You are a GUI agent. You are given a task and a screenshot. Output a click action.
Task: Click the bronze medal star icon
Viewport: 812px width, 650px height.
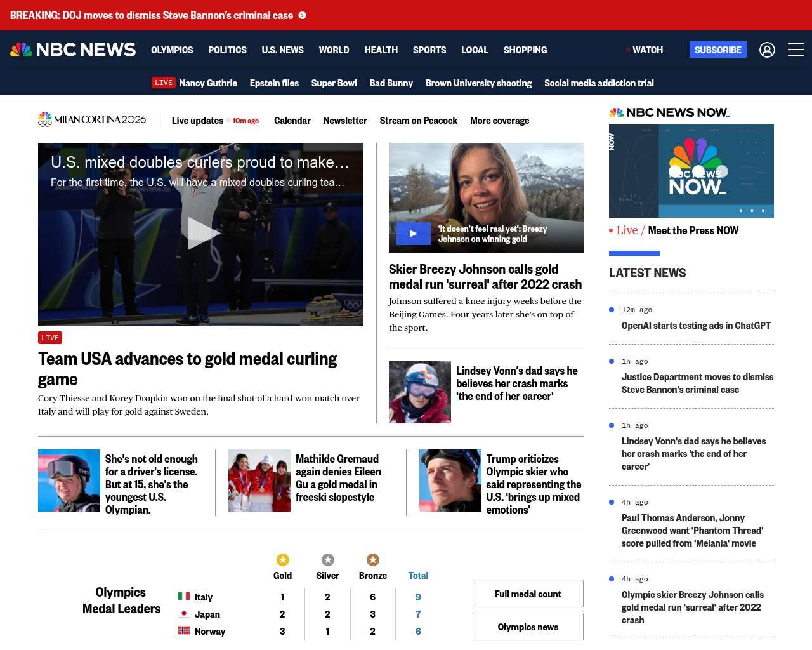[x=372, y=559]
